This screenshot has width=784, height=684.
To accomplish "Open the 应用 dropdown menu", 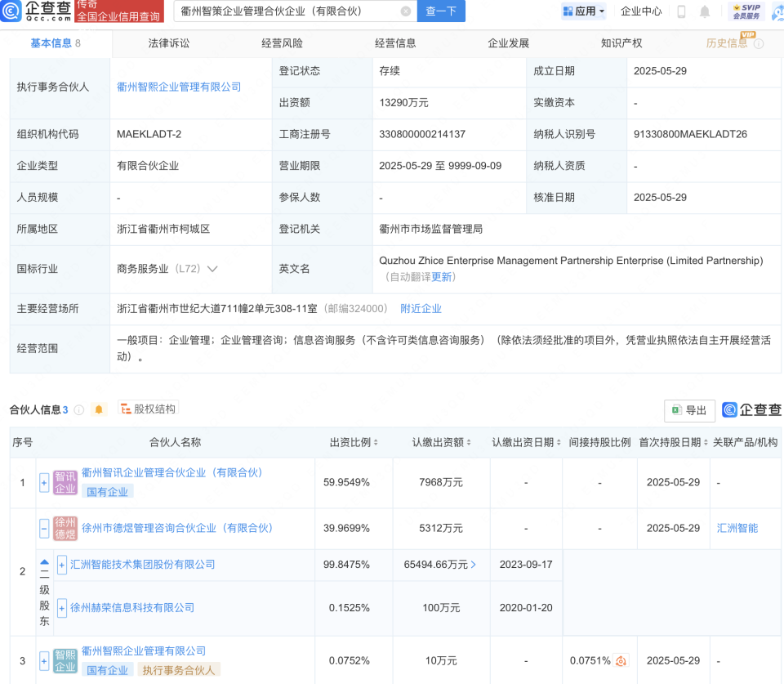I will tap(583, 11).
